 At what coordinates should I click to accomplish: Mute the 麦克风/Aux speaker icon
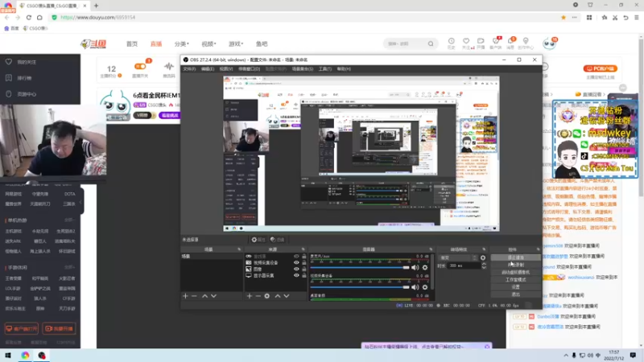pyautogui.click(x=415, y=268)
